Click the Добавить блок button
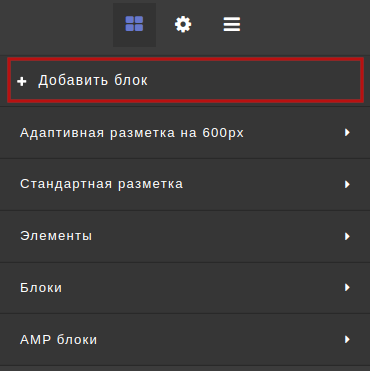This screenshot has height=371, width=370. coord(185,80)
